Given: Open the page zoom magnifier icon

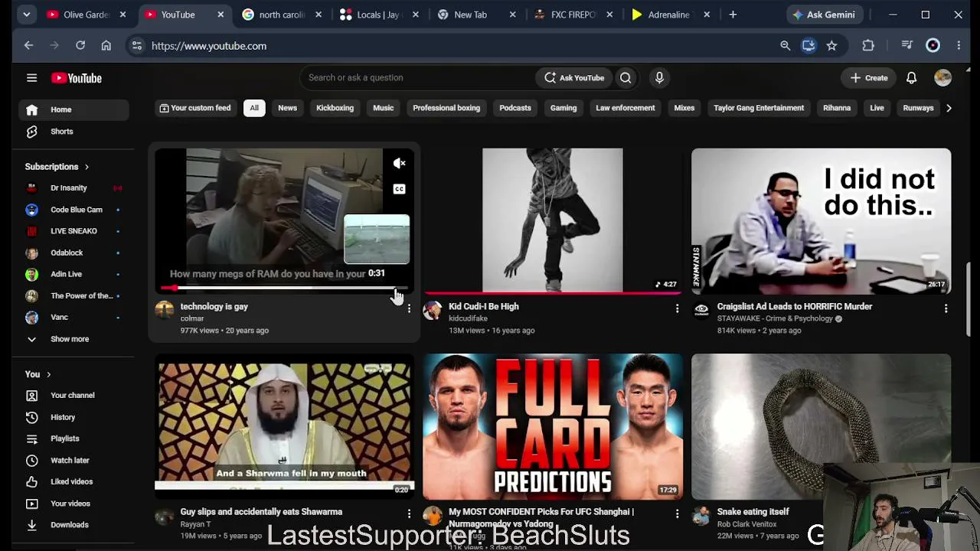Looking at the screenshot, I should click(x=785, y=46).
